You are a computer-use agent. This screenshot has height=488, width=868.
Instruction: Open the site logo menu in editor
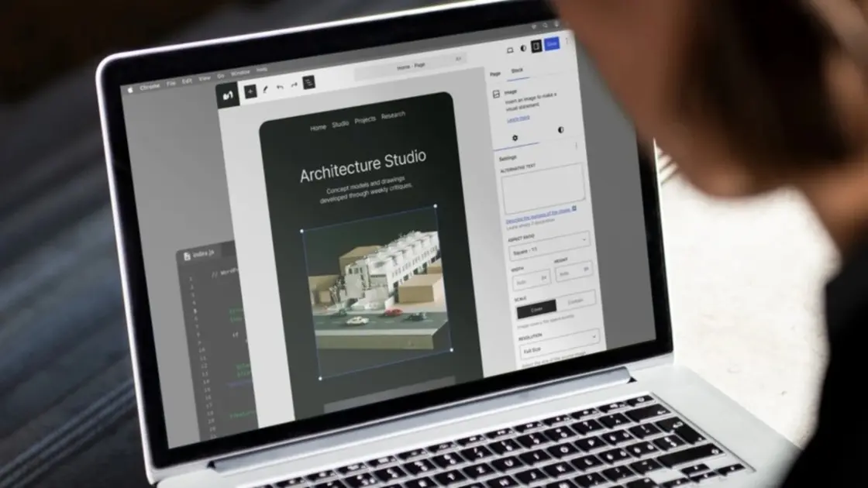click(x=228, y=95)
